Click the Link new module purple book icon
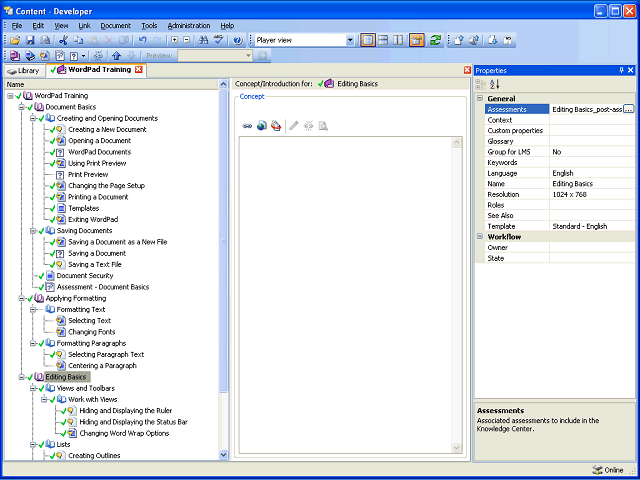The image size is (640, 480). coord(15,56)
